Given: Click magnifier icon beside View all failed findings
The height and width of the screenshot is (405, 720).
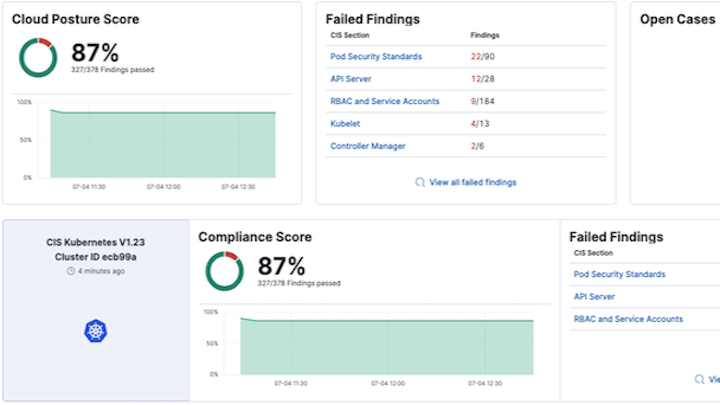Looking at the screenshot, I should [x=419, y=182].
